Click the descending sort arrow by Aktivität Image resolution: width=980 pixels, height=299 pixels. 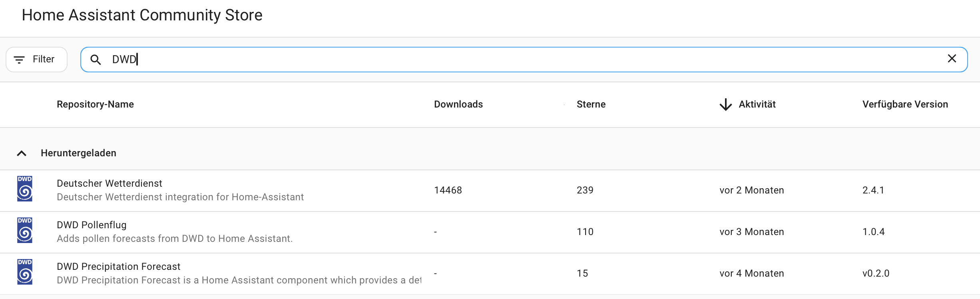point(725,105)
